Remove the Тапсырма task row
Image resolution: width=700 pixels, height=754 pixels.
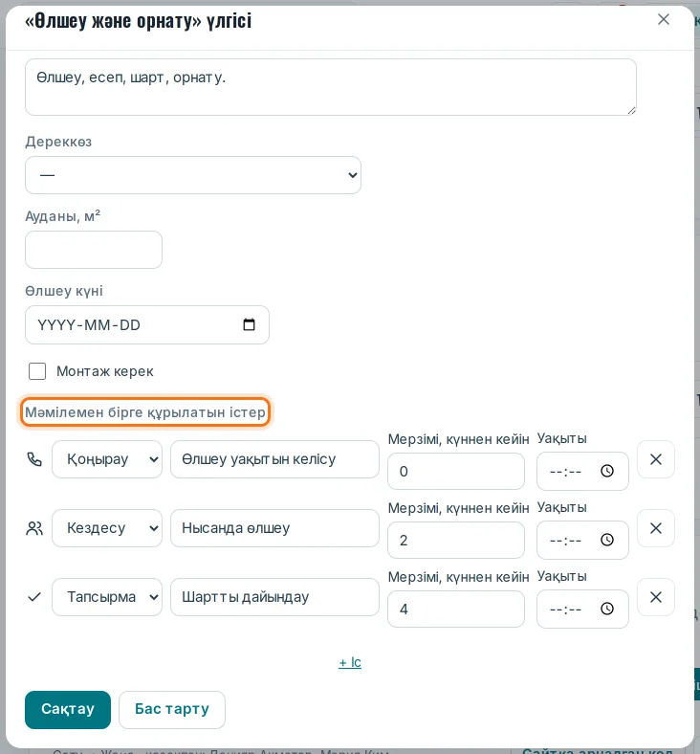point(656,597)
